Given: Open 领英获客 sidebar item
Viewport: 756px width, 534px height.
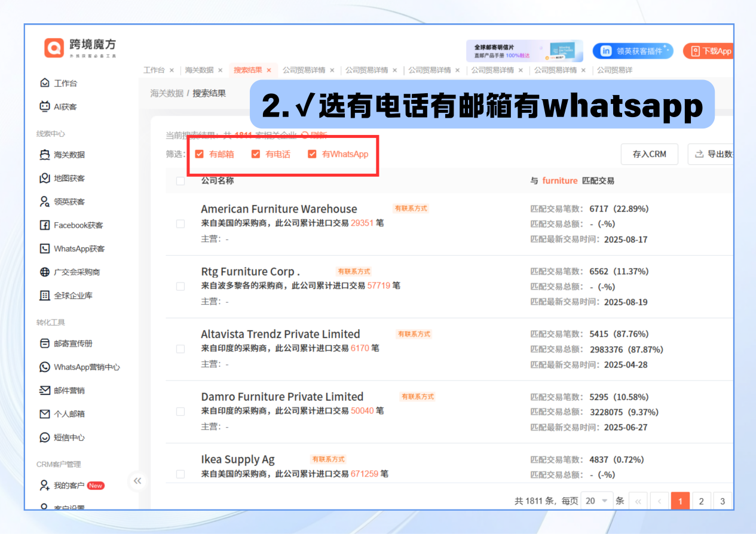Looking at the screenshot, I should click(62, 202).
